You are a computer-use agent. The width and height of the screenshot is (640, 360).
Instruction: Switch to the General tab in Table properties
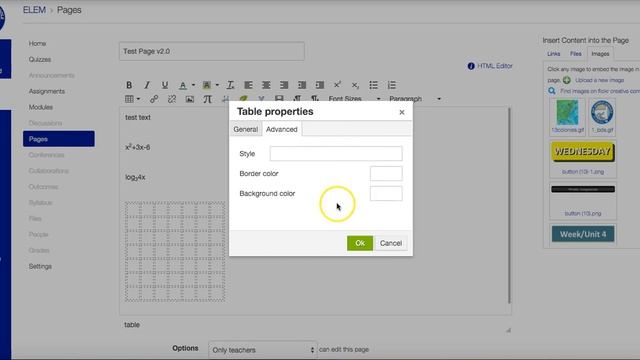246,129
